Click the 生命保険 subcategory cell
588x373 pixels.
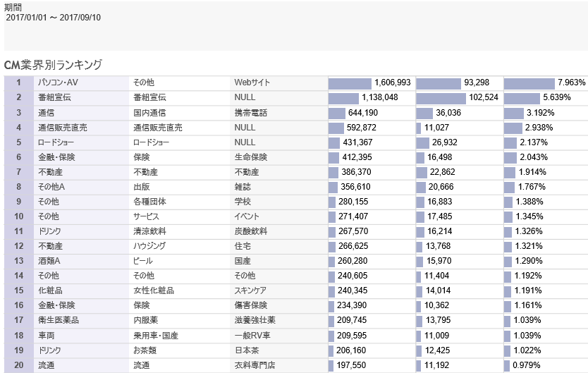[x=251, y=157]
